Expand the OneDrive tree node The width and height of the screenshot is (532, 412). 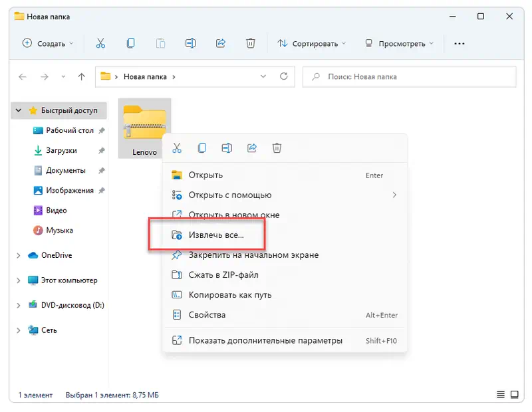[x=18, y=255]
